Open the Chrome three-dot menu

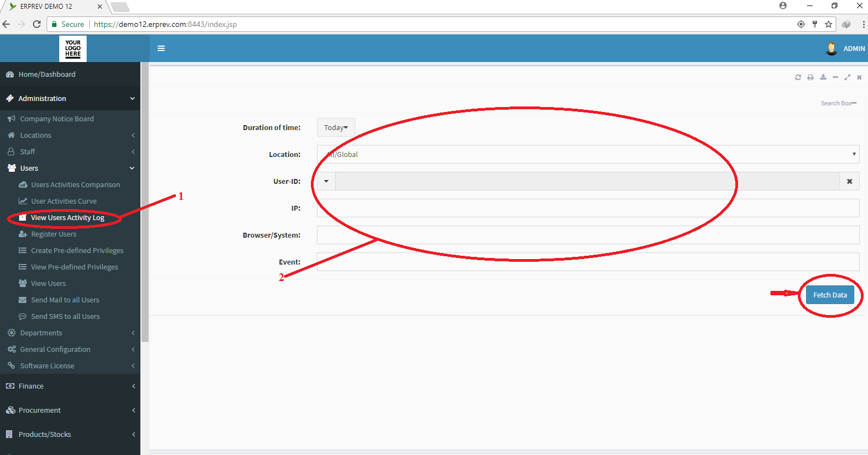tap(863, 24)
